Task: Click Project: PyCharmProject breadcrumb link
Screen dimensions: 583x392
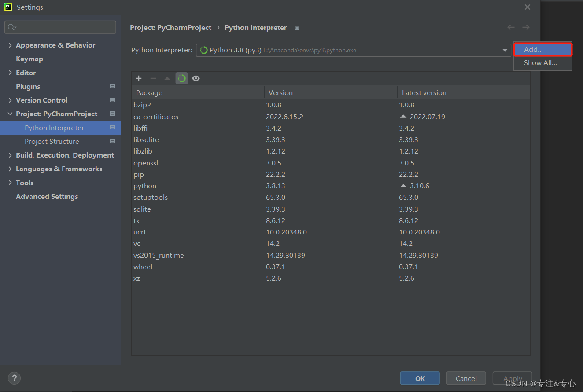Action: point(170,27)
